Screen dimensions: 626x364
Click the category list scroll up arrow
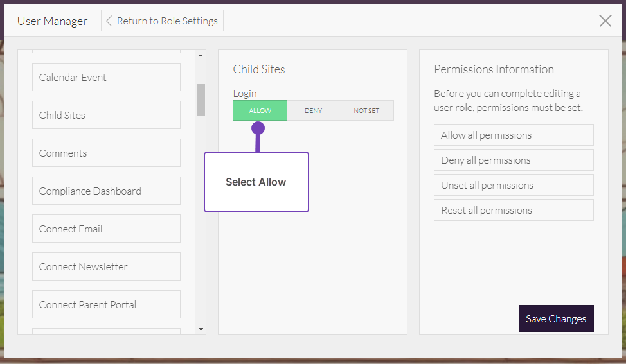point(201,55)
